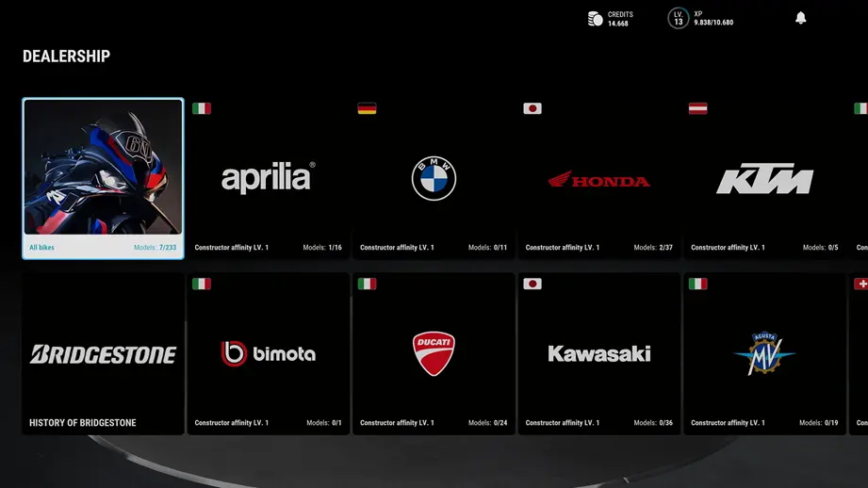Click the Italian flag on Aprilia card

202,108
